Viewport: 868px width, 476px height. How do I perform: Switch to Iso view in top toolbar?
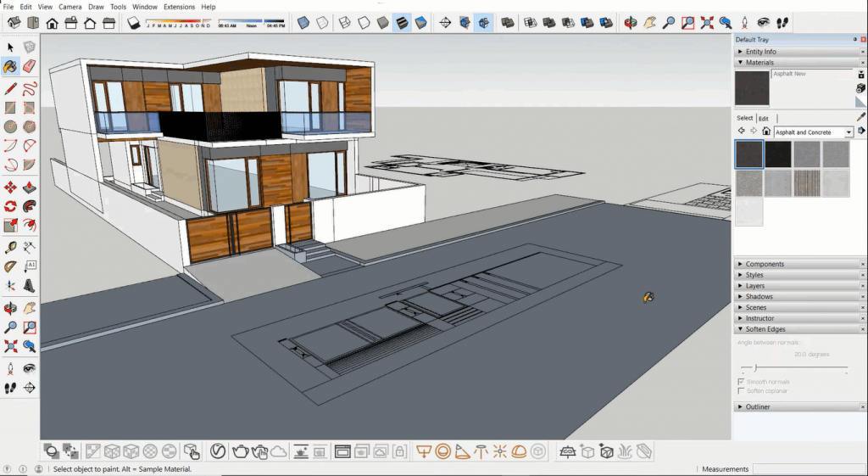(x=14, y=23)
